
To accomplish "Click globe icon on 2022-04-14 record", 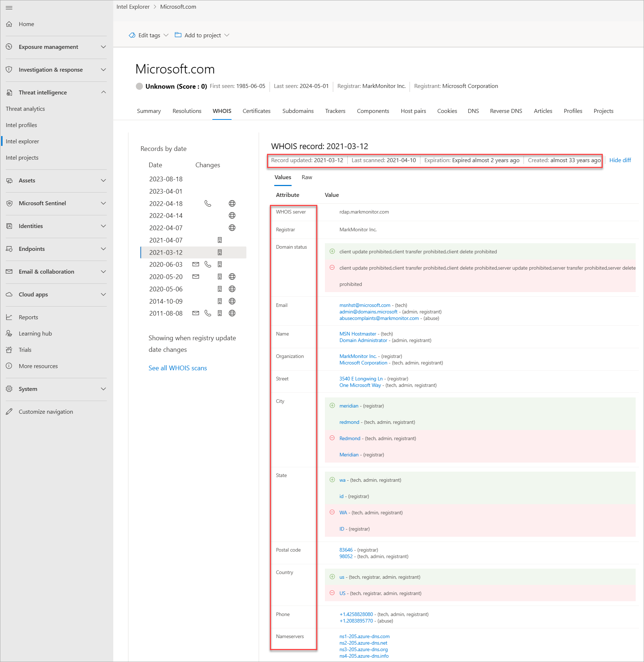I will point(232,216).
